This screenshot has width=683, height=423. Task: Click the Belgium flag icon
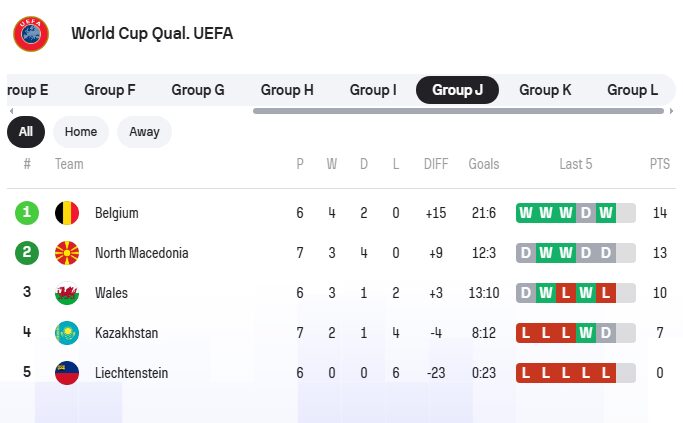(x=67, y=213)
